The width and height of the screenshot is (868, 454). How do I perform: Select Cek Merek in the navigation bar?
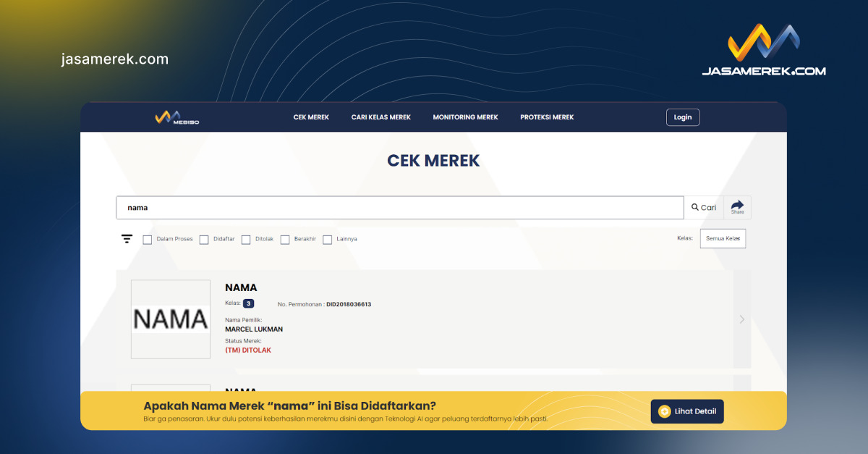(310, 117)
